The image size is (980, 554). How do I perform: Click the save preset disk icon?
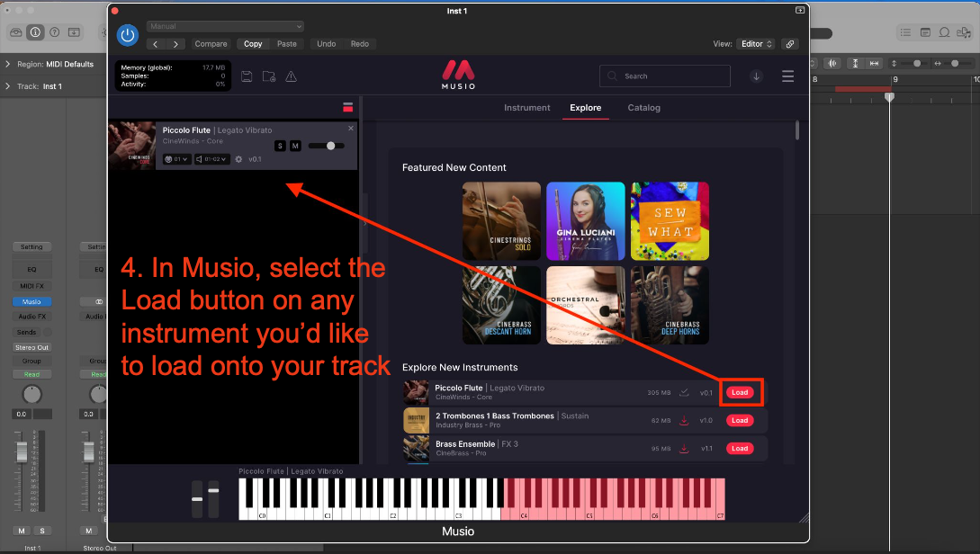click(247, 76)
